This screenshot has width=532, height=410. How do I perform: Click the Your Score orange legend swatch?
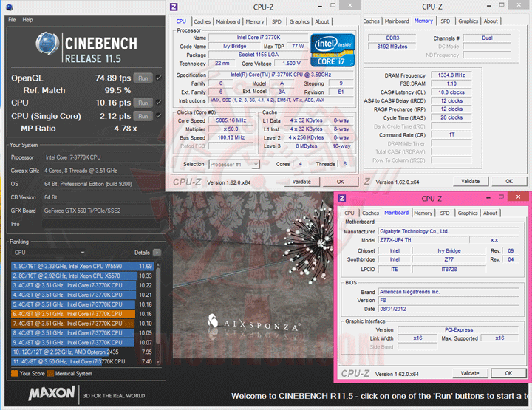pyautogui.click(x=15, y=373)
